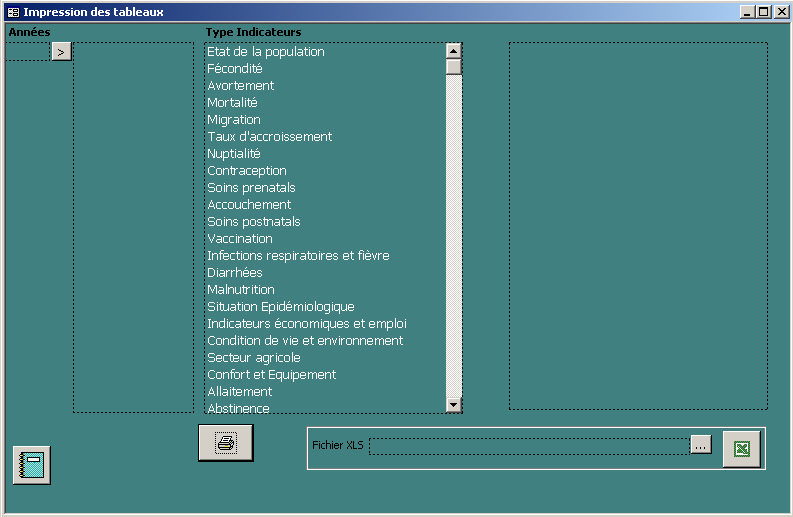Image resolution: width=793 pixels, height=517 pixels.
Task: Choose 'Mortalité' indicator type
Action: pyautogui.click(x=232, y=103)
